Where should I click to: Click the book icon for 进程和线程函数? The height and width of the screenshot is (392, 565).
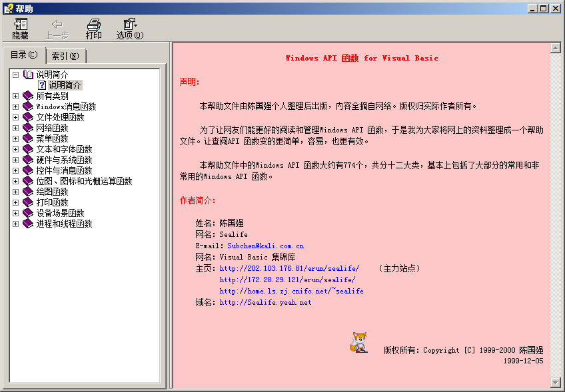pos(28,224)
